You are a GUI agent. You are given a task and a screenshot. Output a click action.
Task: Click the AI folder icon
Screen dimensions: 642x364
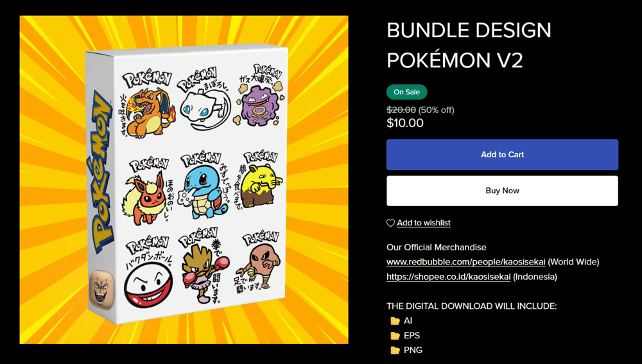[395, 321]
